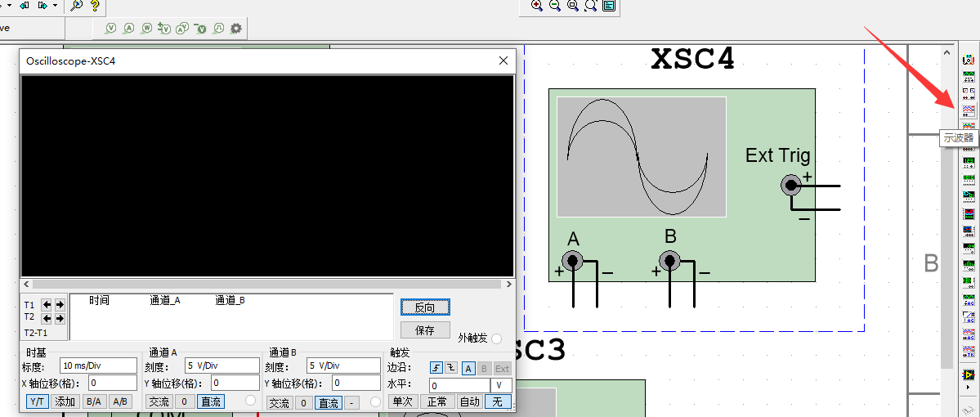
Task: Click the multimeter icon atop the instrument bar
Action: pos(969,61)
